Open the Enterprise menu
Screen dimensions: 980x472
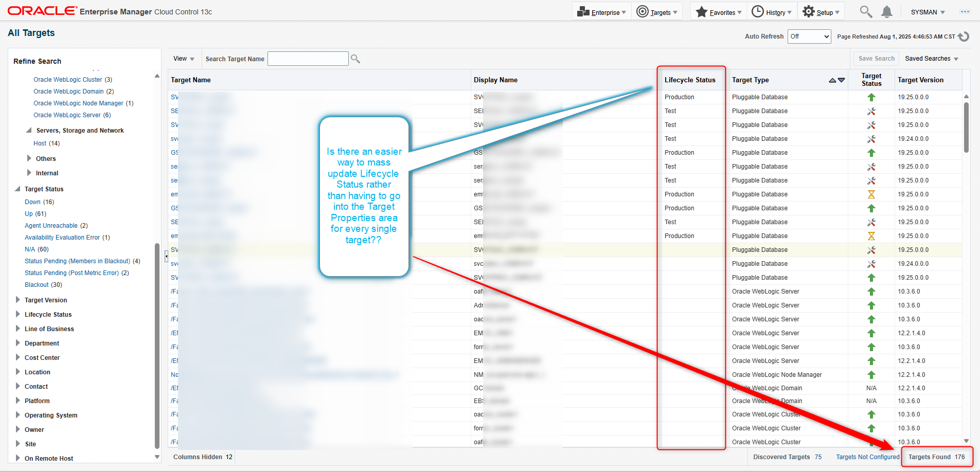[x=601, y=12]
